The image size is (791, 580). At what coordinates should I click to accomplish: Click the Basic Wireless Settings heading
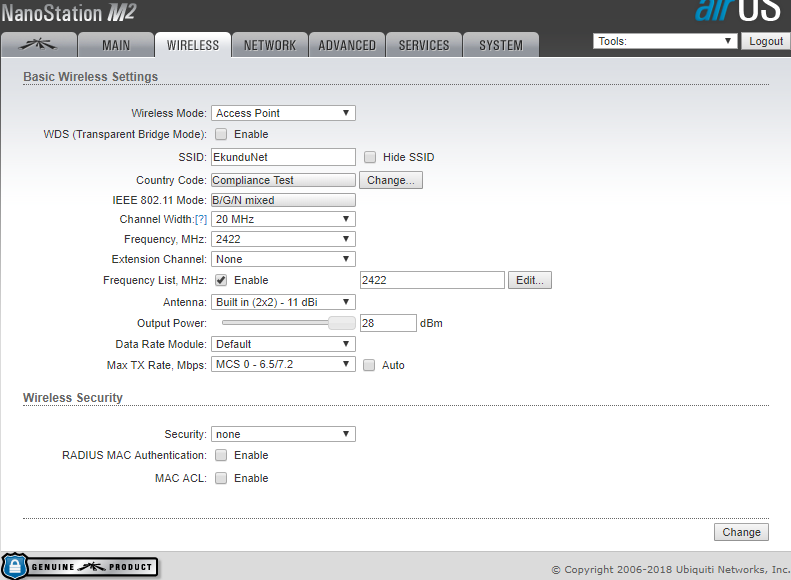point(90,77)
